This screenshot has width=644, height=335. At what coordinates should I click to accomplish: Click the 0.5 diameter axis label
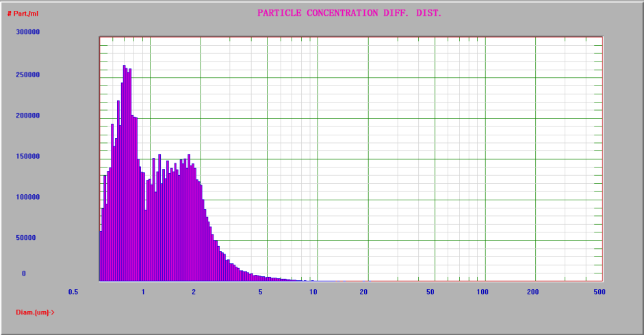(x=73, y=292)
